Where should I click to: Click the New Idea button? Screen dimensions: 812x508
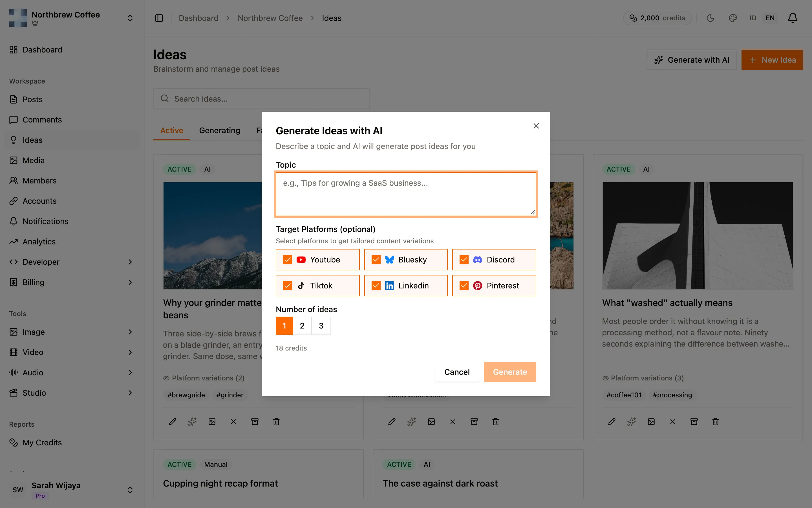[x=772, y=60]
